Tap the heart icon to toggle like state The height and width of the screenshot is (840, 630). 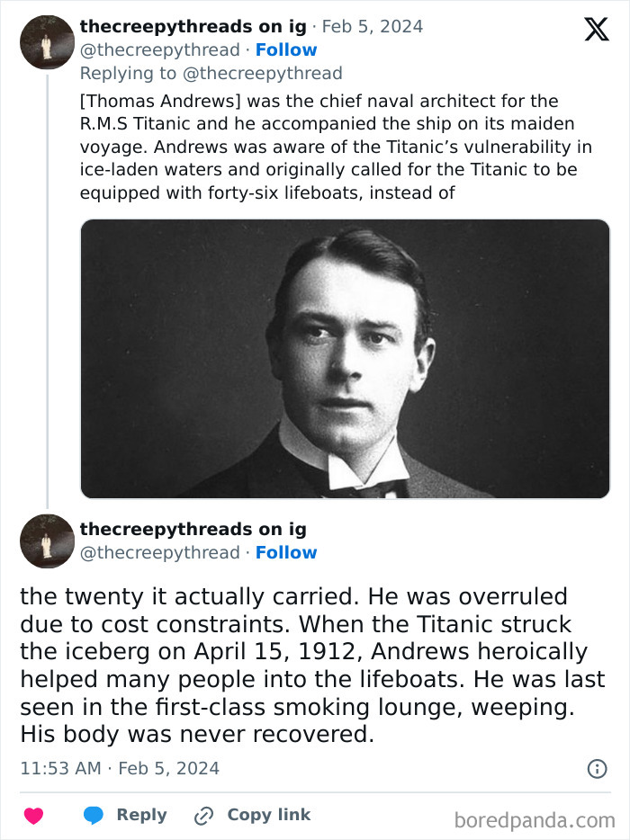33,815
